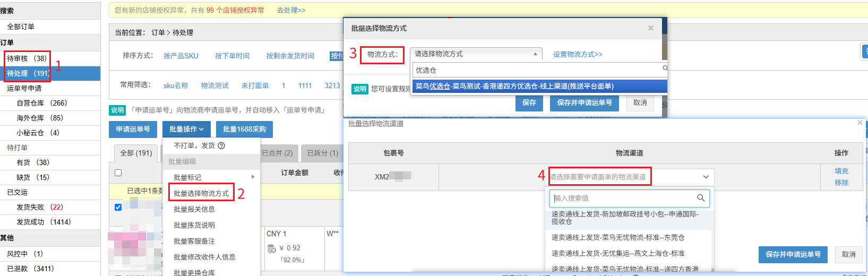The height and width of the screenshot is (276, 868).
Task: Select 批量更换仓库 menu entry
Action: 194,272
